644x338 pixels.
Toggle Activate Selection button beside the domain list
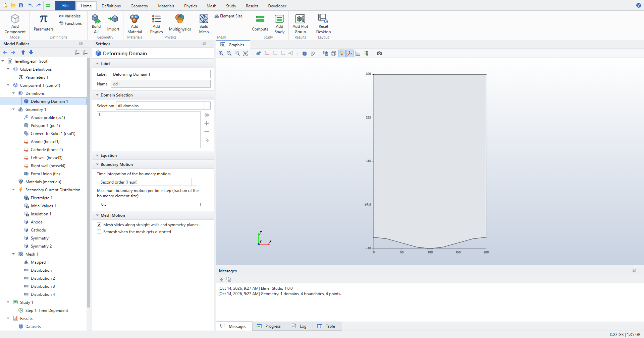207,115
